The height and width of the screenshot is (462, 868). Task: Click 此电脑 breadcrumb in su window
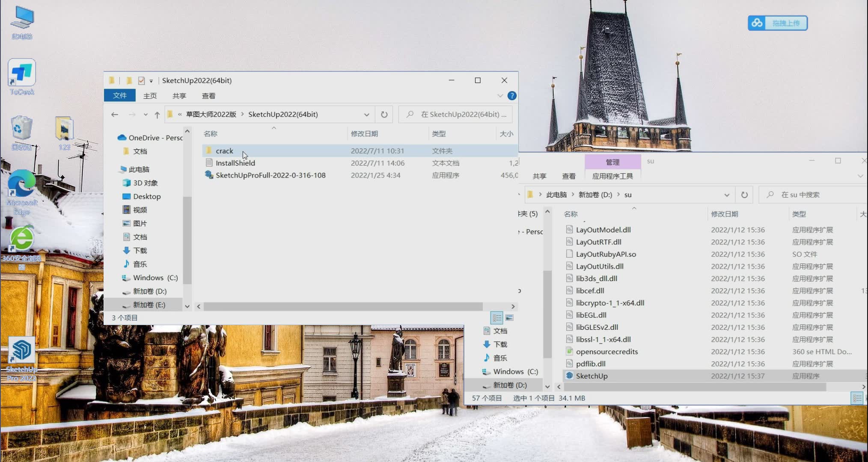pos(556,195)
